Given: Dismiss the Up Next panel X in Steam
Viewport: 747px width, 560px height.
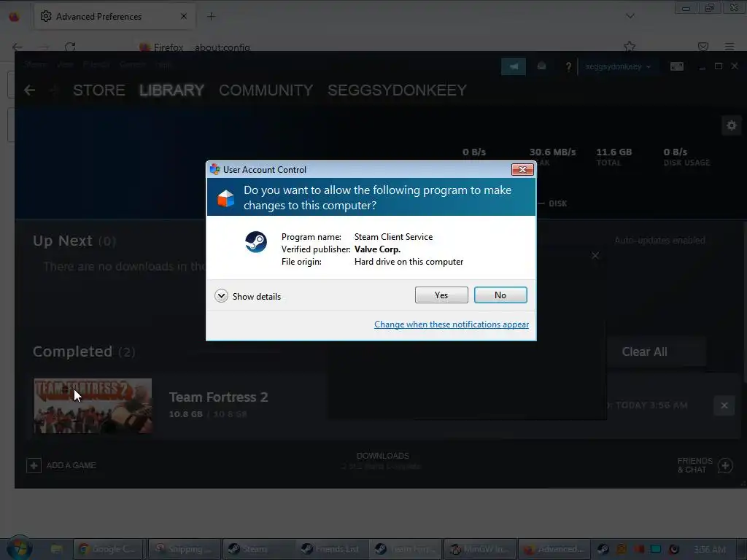Looking at the screenshot, I should click(595, 256).
